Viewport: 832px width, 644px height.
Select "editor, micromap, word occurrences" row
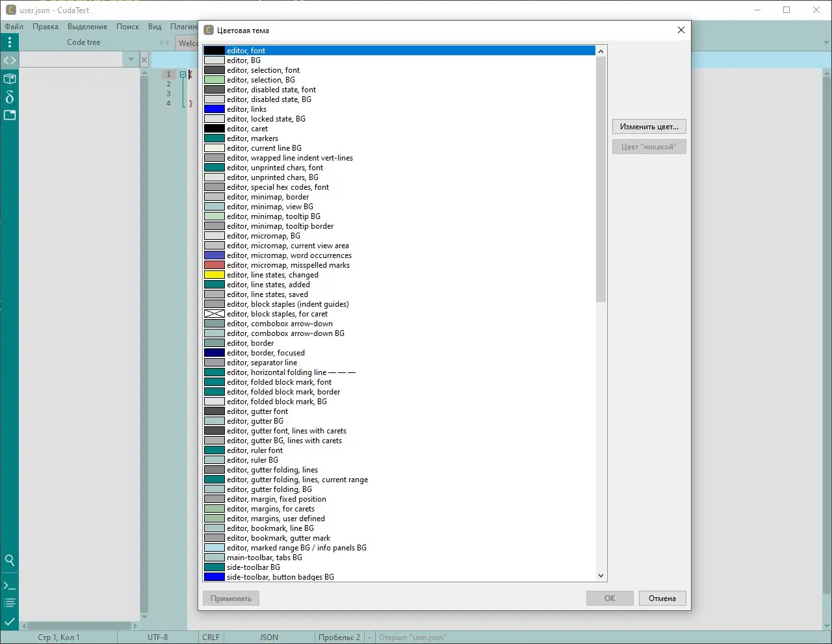[399, 255]
